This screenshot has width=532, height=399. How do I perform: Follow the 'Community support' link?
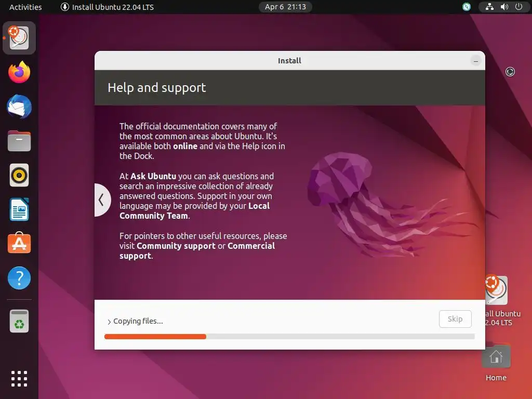[x=176, y=246]
